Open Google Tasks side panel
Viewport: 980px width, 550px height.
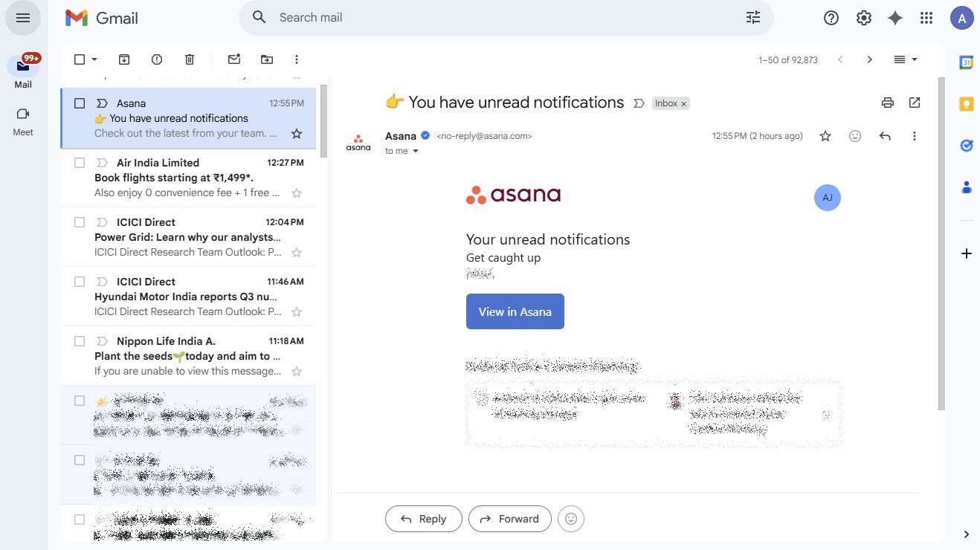[967, 146]
